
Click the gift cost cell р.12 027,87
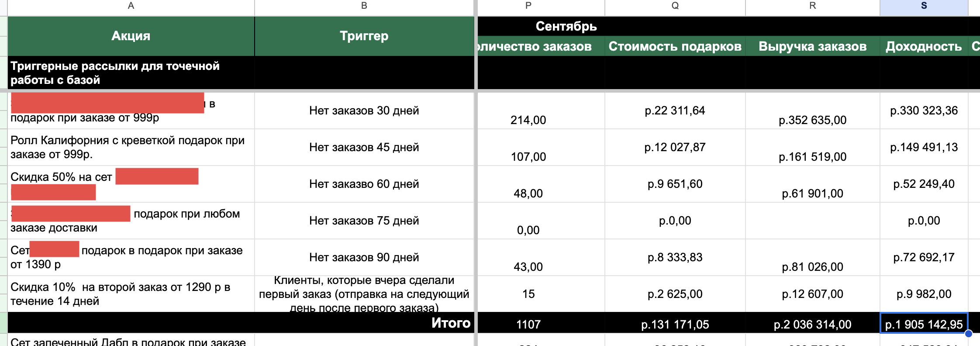675,147
